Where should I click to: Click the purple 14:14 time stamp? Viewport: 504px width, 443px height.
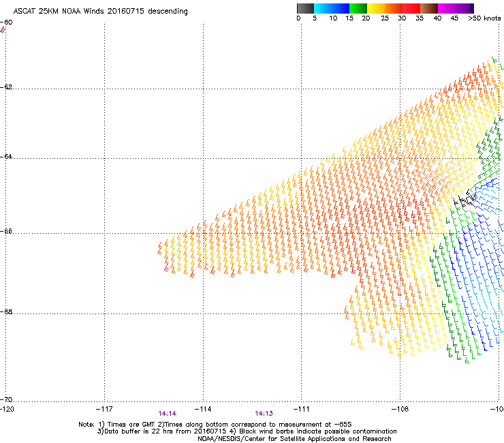(167, 414)
